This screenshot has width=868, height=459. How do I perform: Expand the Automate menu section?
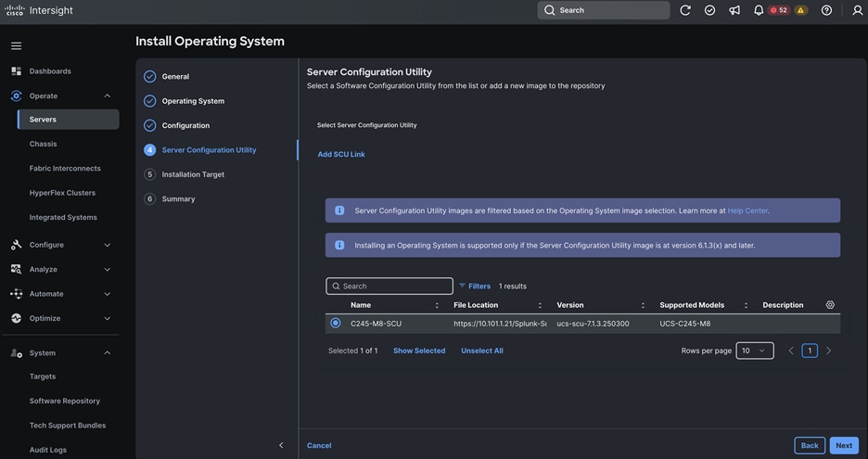108,294
